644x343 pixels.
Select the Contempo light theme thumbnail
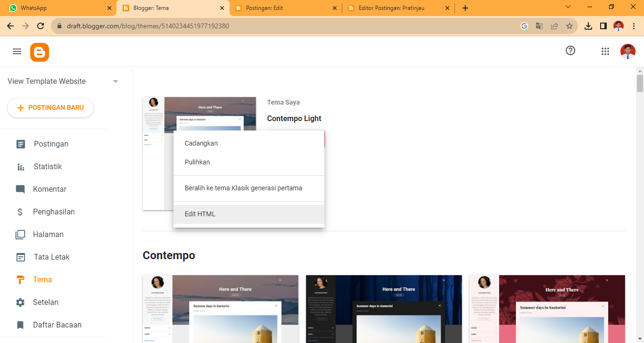(221, 309)
